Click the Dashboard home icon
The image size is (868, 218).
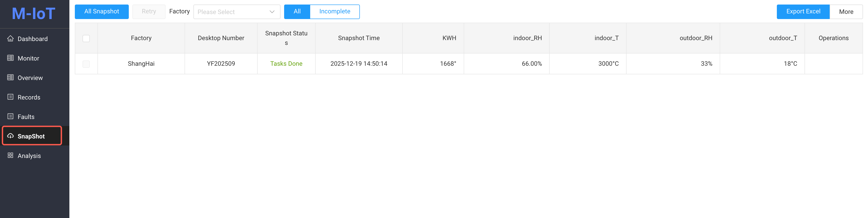tap(10, 39)
